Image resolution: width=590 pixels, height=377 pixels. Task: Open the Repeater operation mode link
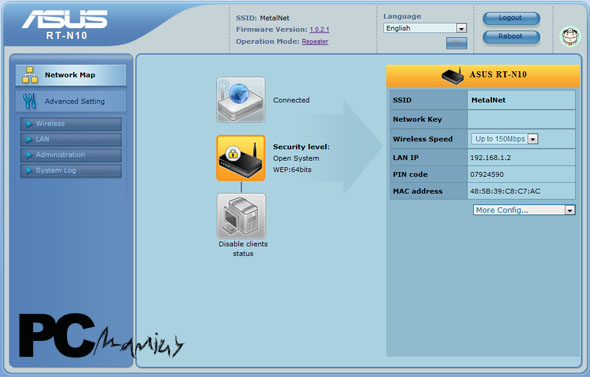[x=315, y=41]
